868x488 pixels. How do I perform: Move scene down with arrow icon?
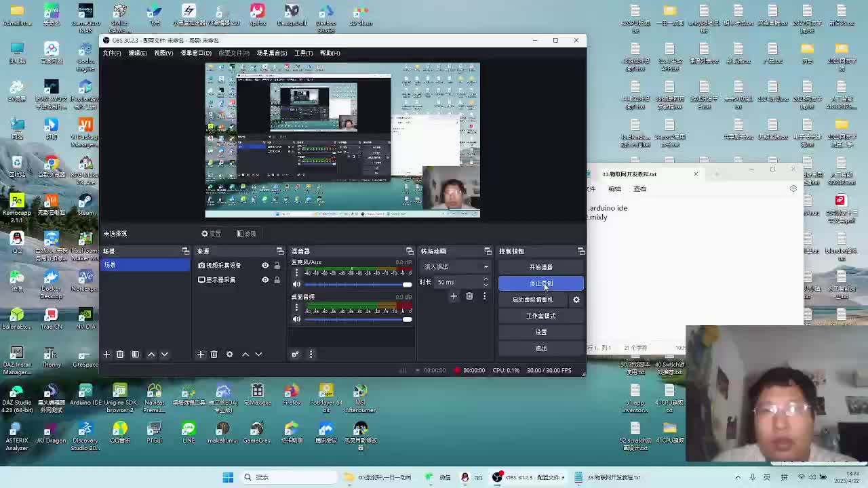(x=164, y=354)
